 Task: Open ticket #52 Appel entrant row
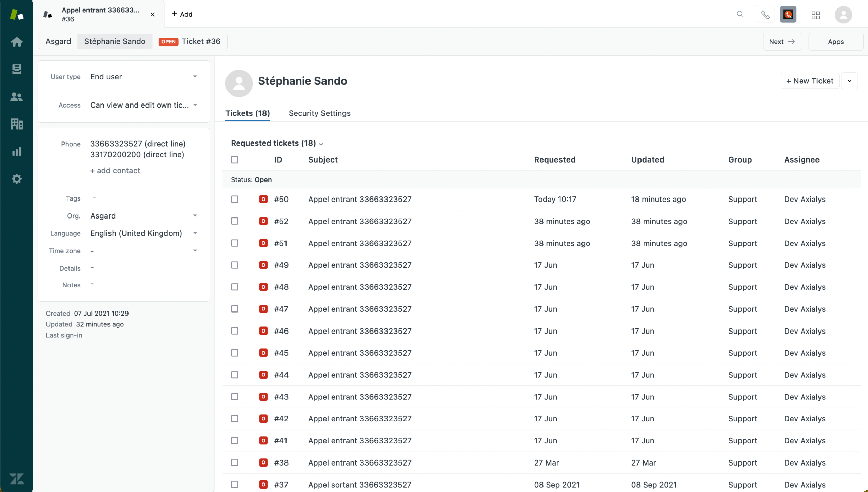pyautogui.click(x=541, y=221)
